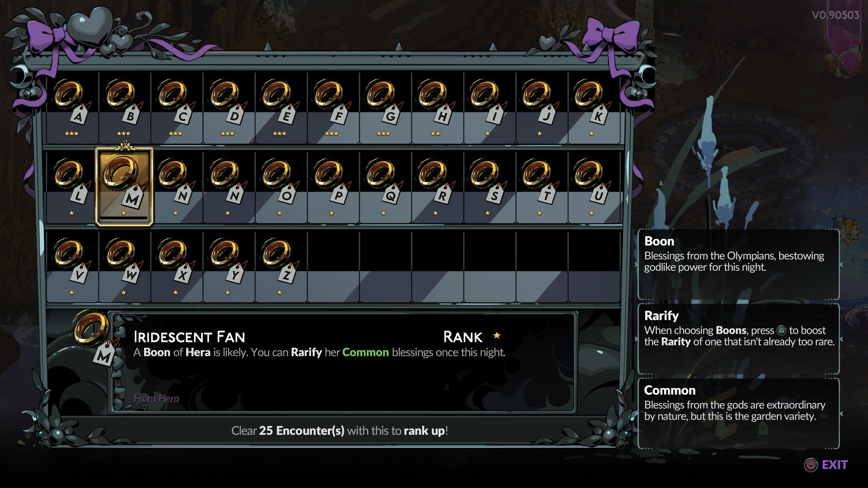Image resolution: width=868 pixels, height=488 pixels.
Task: Select the ring keepsake tagged V
Action: [72, 266]
